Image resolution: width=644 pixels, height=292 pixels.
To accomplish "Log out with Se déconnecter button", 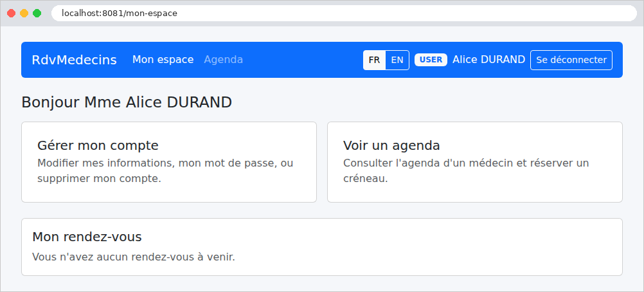I will [571, 60].
